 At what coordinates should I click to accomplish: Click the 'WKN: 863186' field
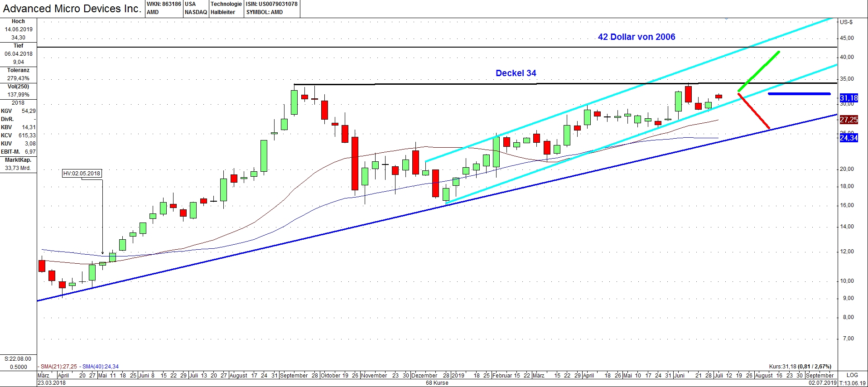[164, 4]
